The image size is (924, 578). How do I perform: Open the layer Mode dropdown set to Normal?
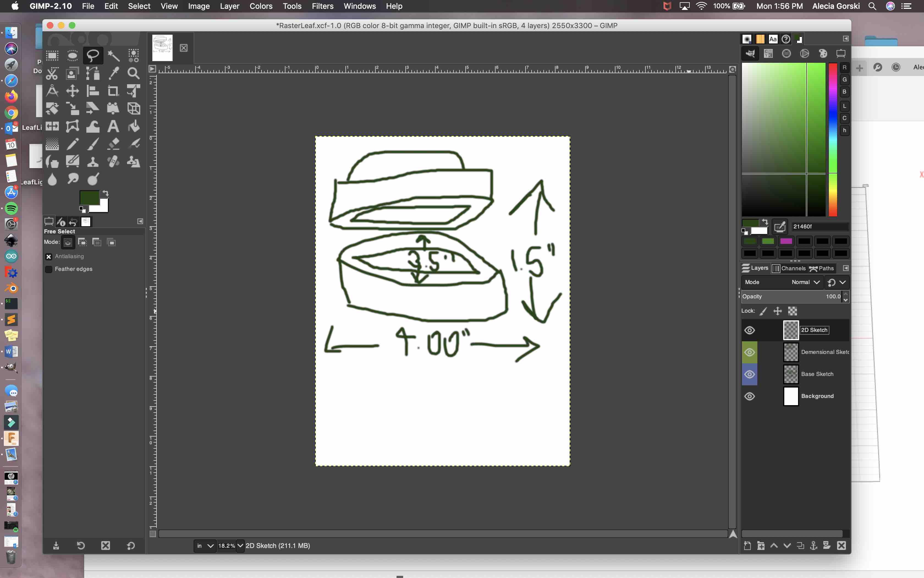(x=783, y=282)
